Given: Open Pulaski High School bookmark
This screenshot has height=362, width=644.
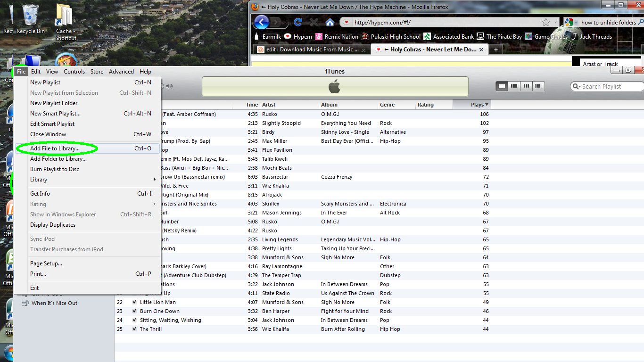Looking at the screenshot, I should pos(391,36).
